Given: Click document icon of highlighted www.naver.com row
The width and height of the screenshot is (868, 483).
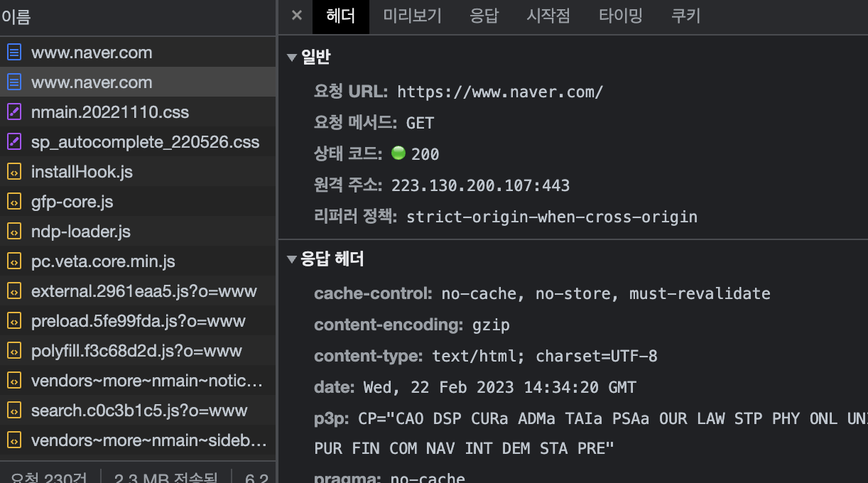Looking at the screenshot, I should 14,82.
